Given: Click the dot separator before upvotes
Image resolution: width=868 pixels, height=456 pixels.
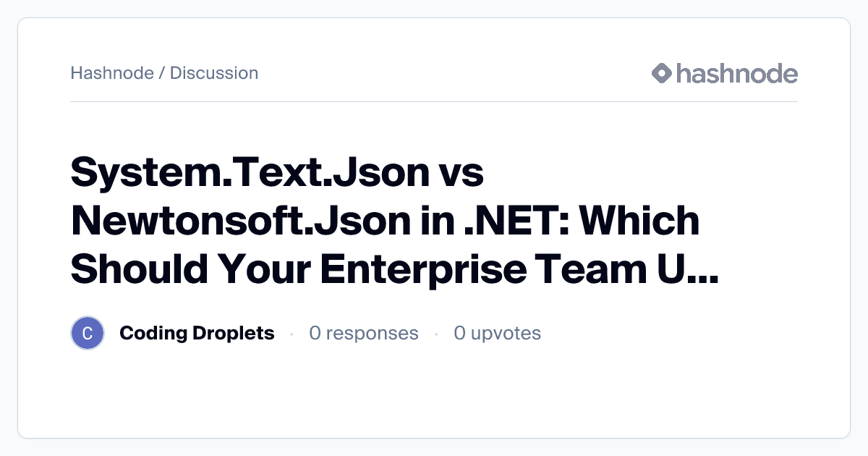Looking at the screenshot, I should coord(436,334).
